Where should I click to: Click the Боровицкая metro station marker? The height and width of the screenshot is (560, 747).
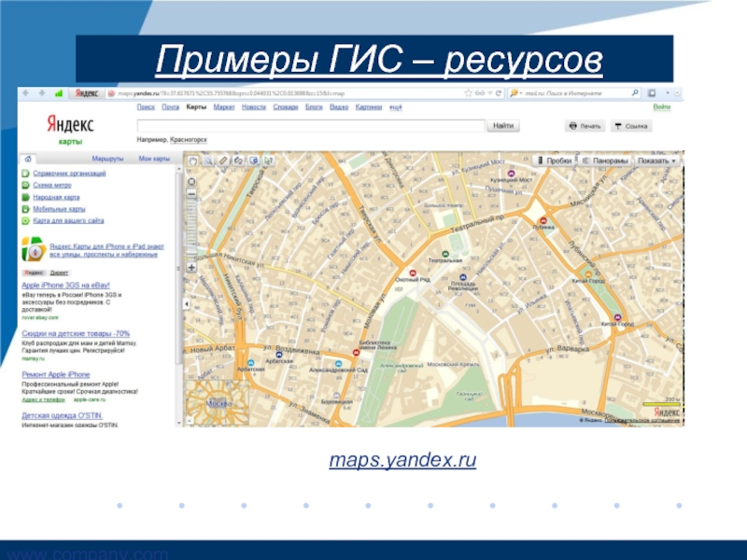(x=337, y=395)
